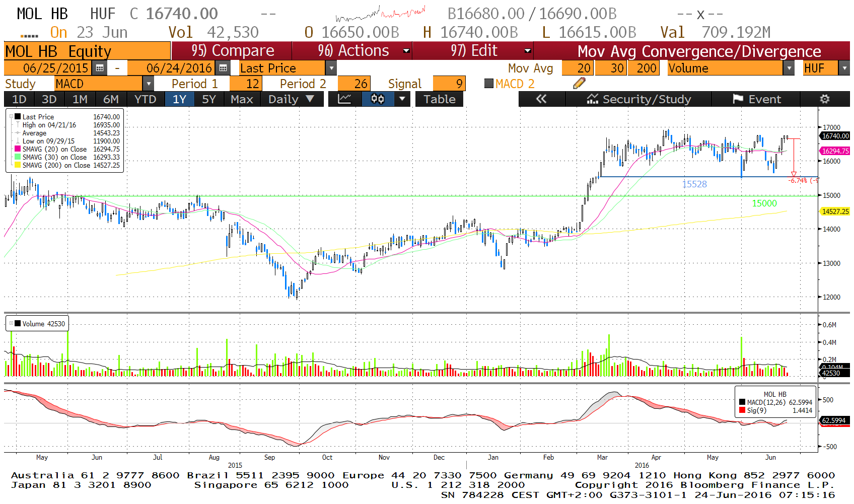Collapse the price legend box
Image resolution: width=854 pixels, height=504 pixels.
[11, 117]
